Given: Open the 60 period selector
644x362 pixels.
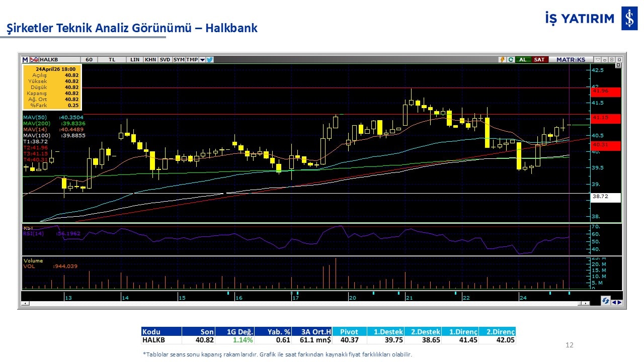Looking at the screenshot, I should point(89,59).
